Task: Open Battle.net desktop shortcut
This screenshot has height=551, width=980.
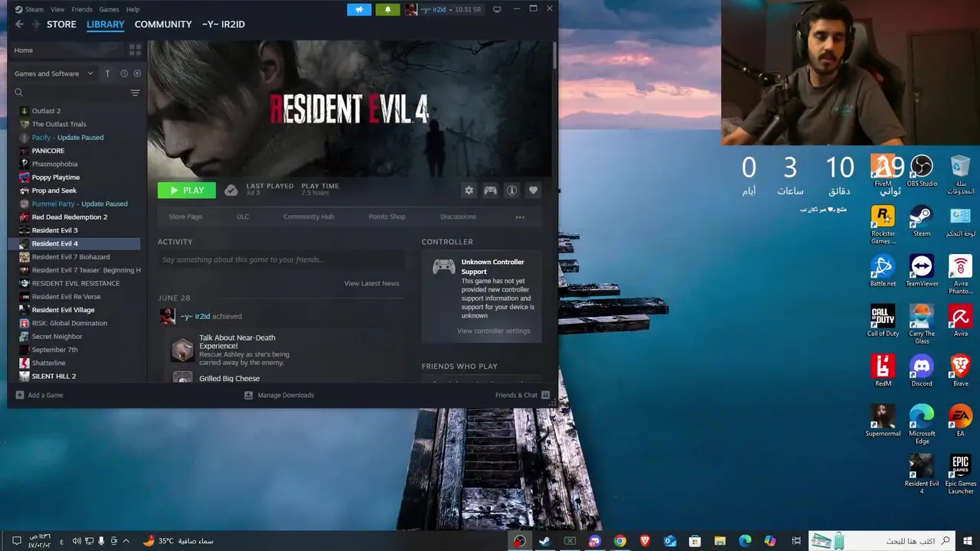Action: pyautogui.click(x=883, y=271)
